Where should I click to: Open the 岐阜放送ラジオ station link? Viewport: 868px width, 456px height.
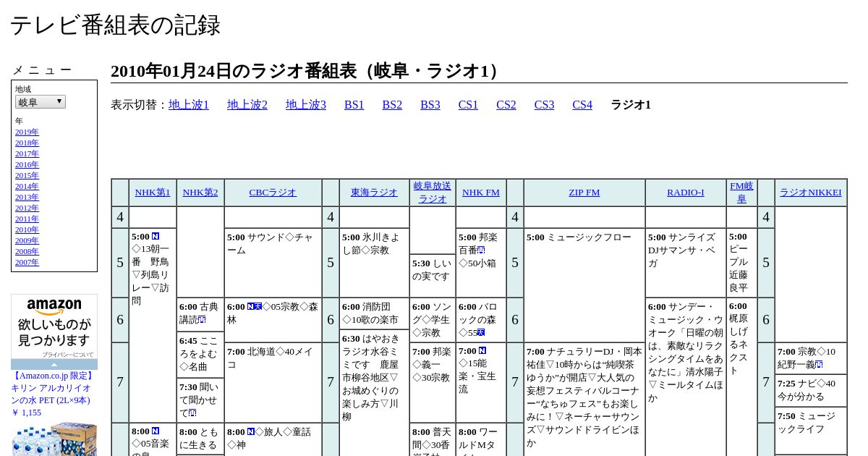(x=433, y=193)
